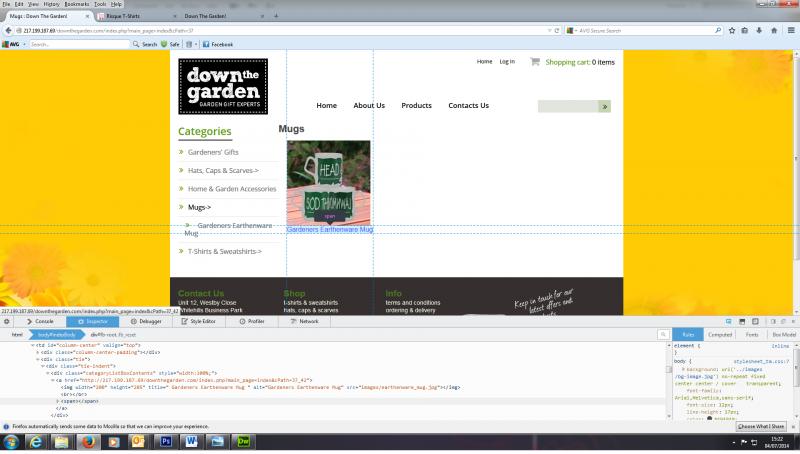Bookmark this page with the star icon
The image size is (800, 454).
[x=732, y=31]
